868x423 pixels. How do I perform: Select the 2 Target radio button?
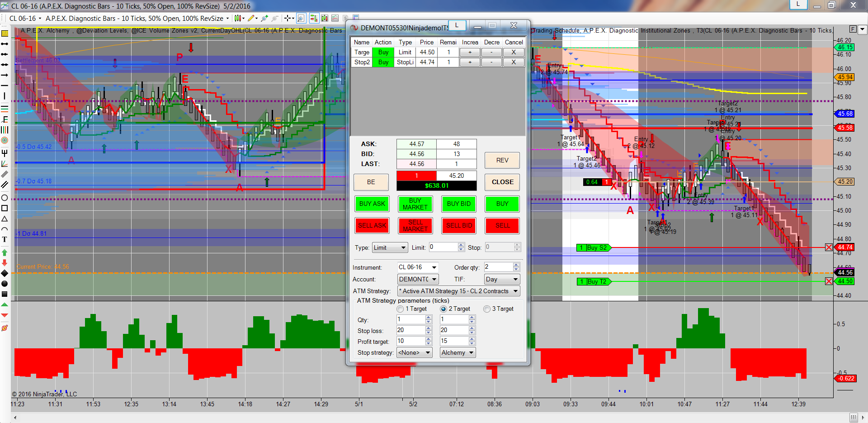point(443,309)
